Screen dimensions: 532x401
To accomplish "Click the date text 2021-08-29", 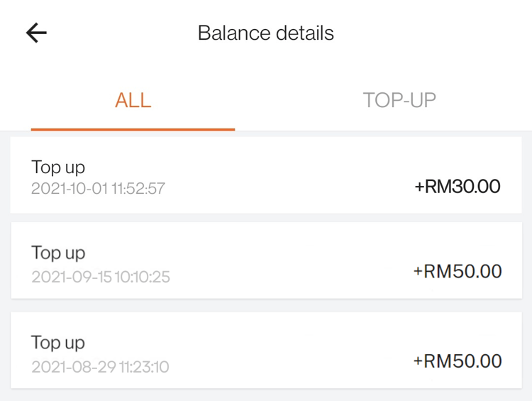I will click(70, 367).
